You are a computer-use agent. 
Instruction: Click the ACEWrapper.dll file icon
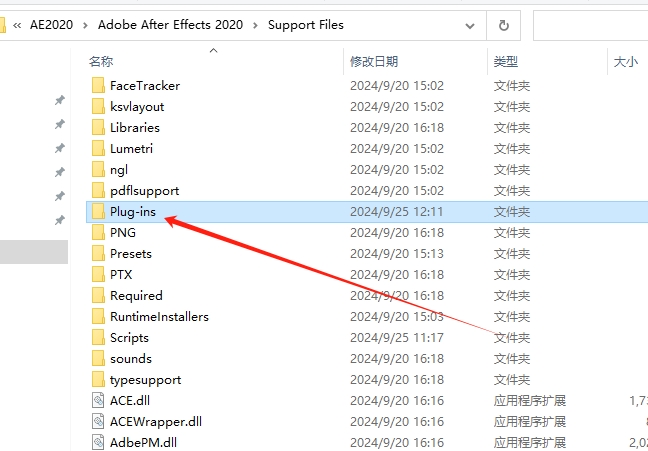[98, 422]
